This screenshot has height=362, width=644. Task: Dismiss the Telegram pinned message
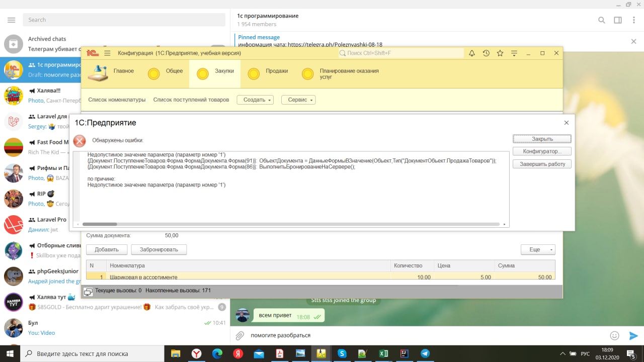pyautogui.click(x=633, y=41)
